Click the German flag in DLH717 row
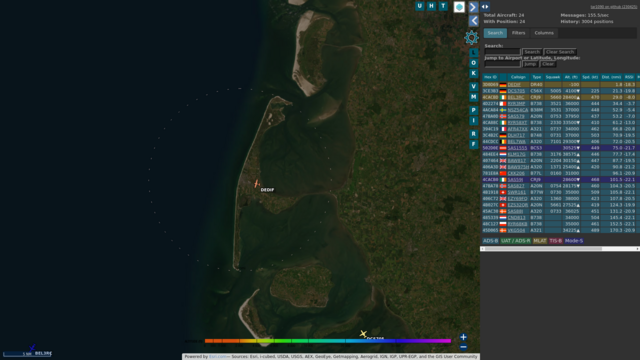 pos(503,136)
